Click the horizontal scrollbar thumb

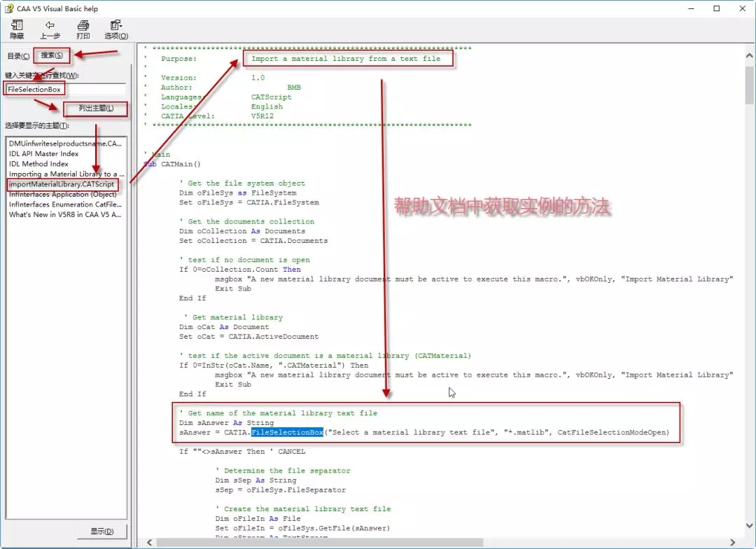point(320,542)
